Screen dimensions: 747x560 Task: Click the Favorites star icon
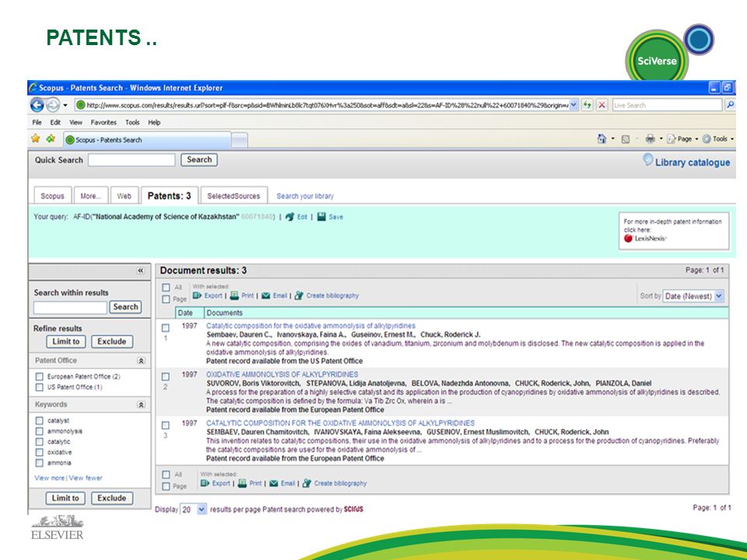pos(36,138)
